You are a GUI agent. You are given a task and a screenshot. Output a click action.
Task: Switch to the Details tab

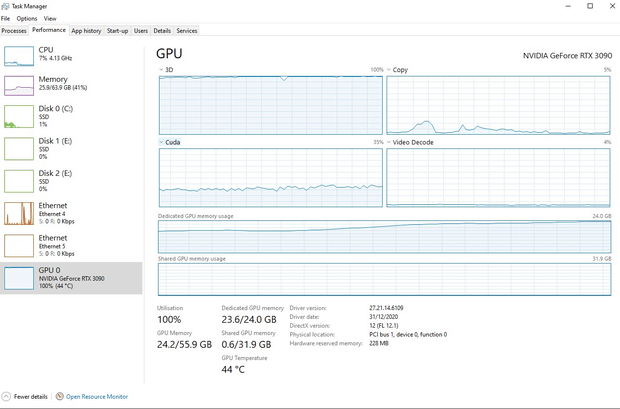tap(162, 30)
